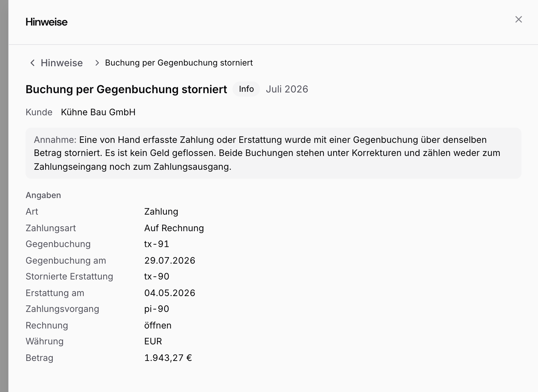Click the 'Erstattung am' label
This screenshot has height=392, width=538.
[55, 293]
